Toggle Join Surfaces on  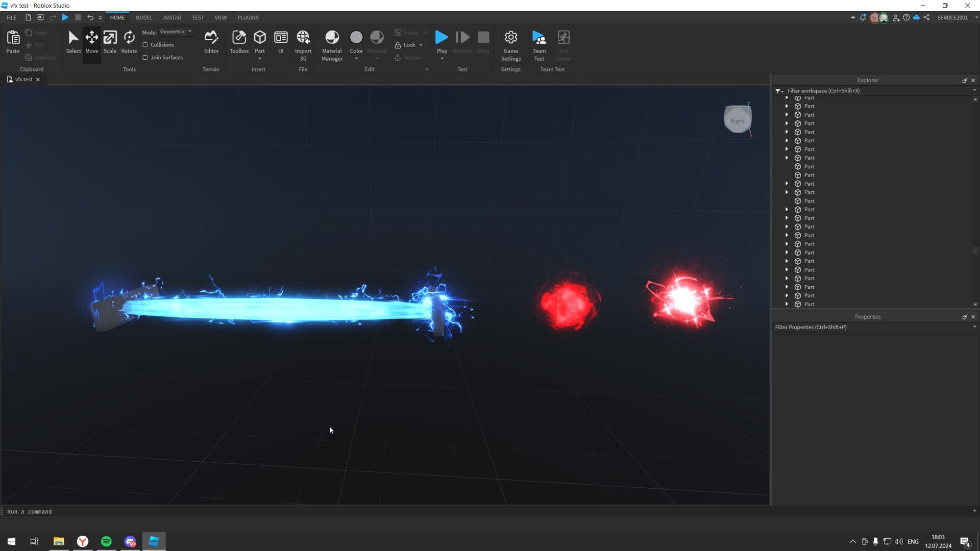point(146,57)
